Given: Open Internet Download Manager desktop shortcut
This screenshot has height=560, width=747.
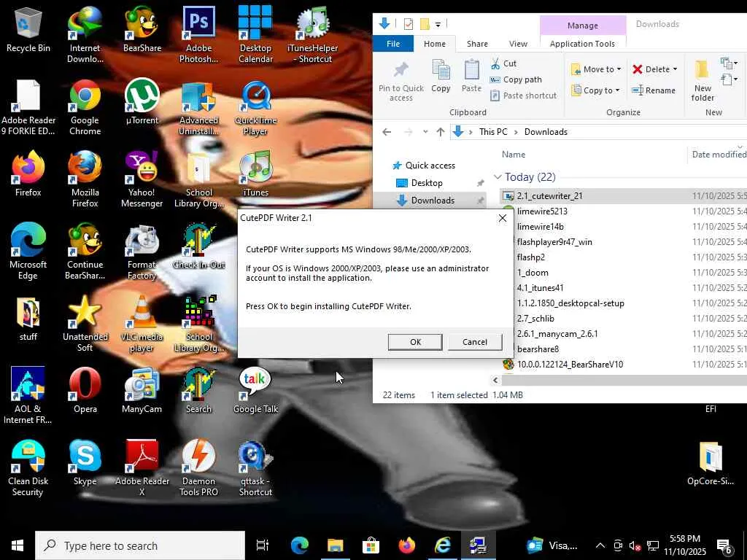Looking at the screenshot, I should (x=85, y=34).
